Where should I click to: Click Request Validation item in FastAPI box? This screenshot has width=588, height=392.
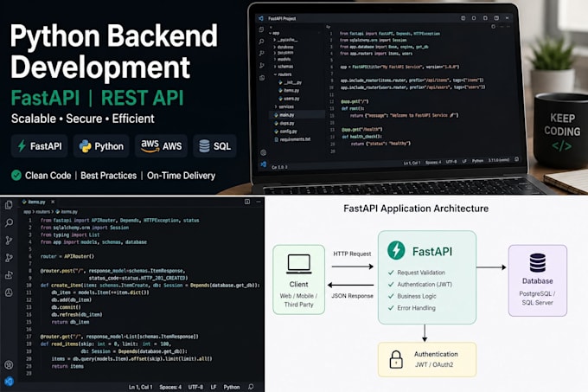pos(421,273)
